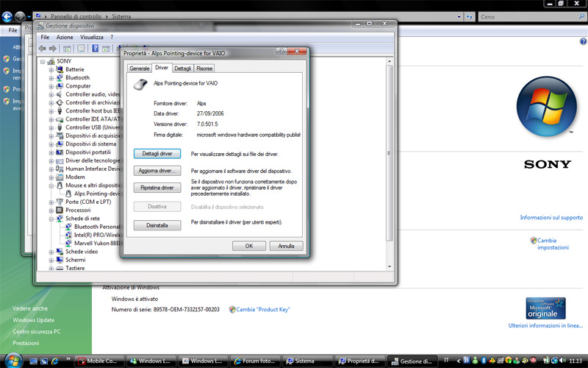Viewport: 588px width, 368px height.
Task: Open the ? help menu in Gestione dispositivi
Action: pos(112,38)
